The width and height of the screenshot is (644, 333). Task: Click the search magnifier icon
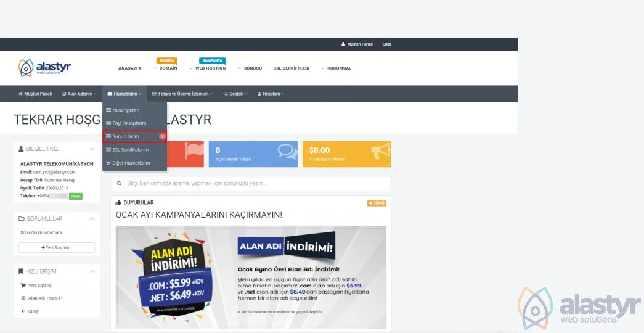[x=119, y=183]
